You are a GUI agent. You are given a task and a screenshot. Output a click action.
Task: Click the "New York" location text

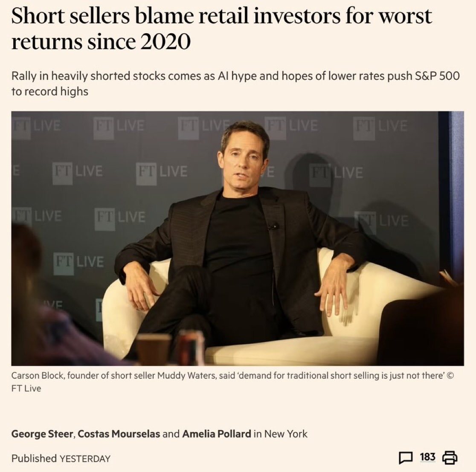(x=286, y=434)
